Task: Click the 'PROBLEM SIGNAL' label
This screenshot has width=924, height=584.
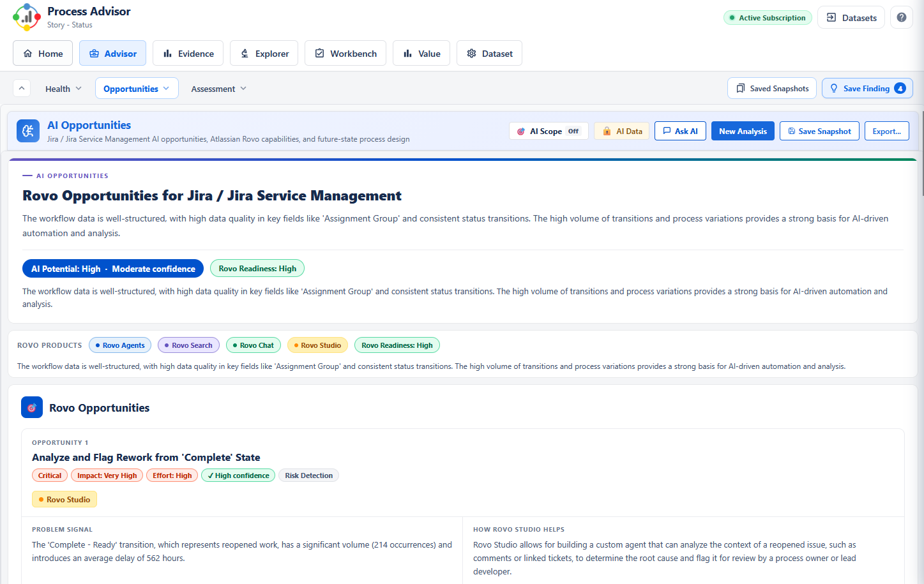Action: (x=62, y=529)
